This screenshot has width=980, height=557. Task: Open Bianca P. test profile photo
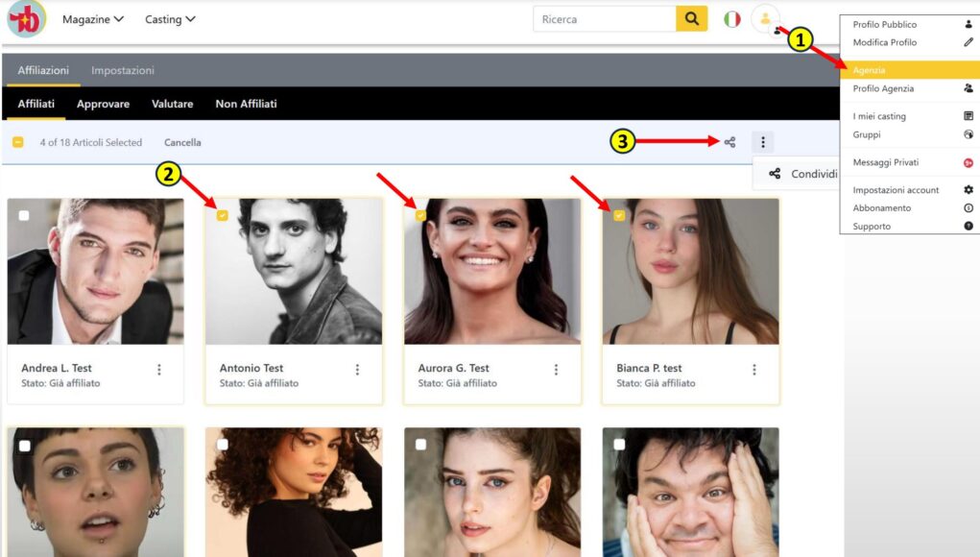(x=691, y=272)
